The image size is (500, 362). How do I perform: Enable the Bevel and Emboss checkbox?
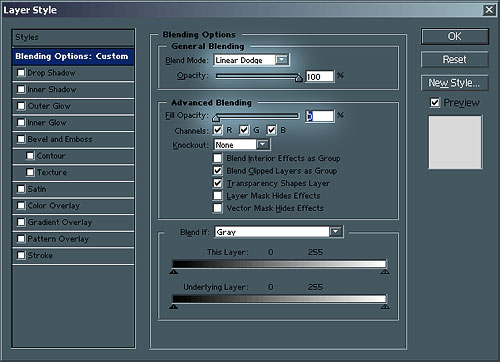click(x=21, y=139)
